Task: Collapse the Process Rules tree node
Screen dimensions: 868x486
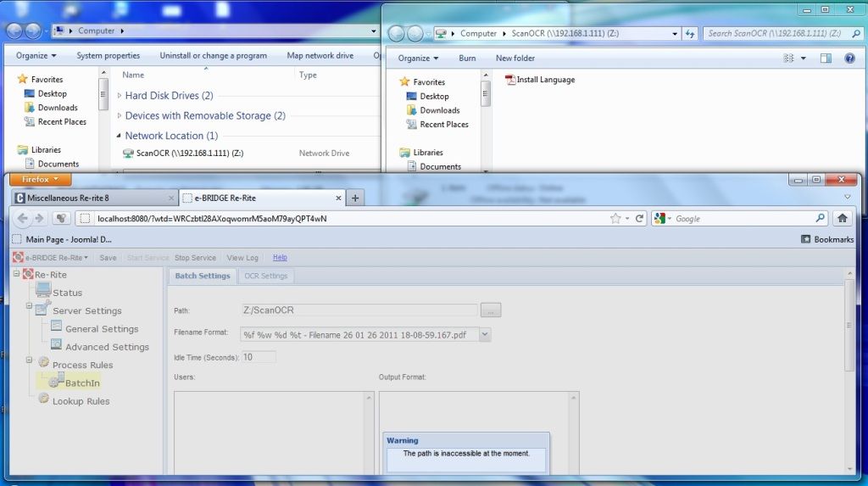Action: 30,360
